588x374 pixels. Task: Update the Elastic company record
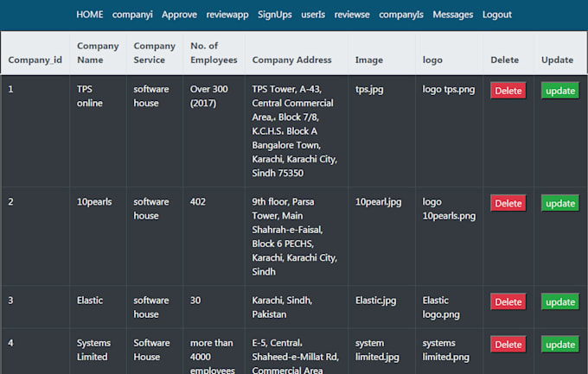pyautogui.click(x=560, y=302)
